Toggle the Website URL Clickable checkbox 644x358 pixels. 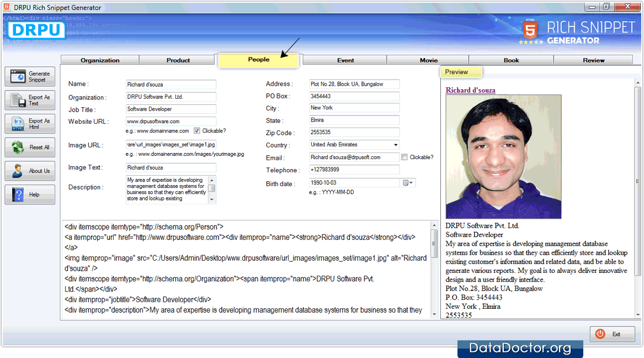point(197,131)
